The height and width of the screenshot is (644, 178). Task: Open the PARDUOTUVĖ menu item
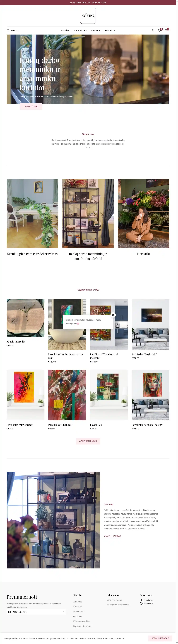80,31
